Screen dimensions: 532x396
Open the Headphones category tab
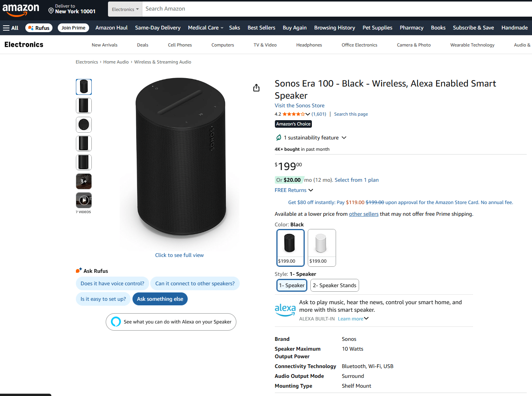pyautogui.click(x=309, y=45)
